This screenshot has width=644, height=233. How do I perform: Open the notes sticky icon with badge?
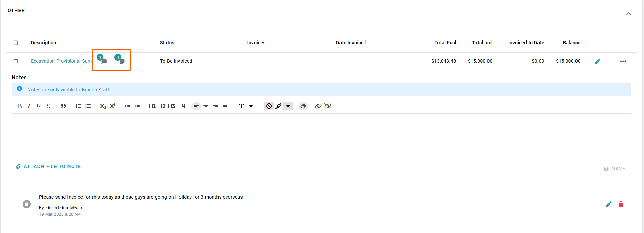[120, 59]
